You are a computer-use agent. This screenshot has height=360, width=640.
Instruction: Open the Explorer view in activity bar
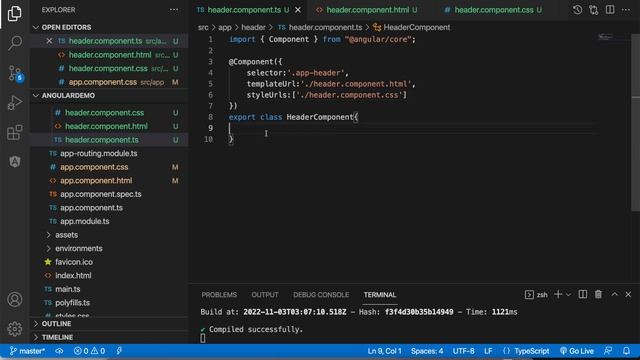[x=15, y=13]
